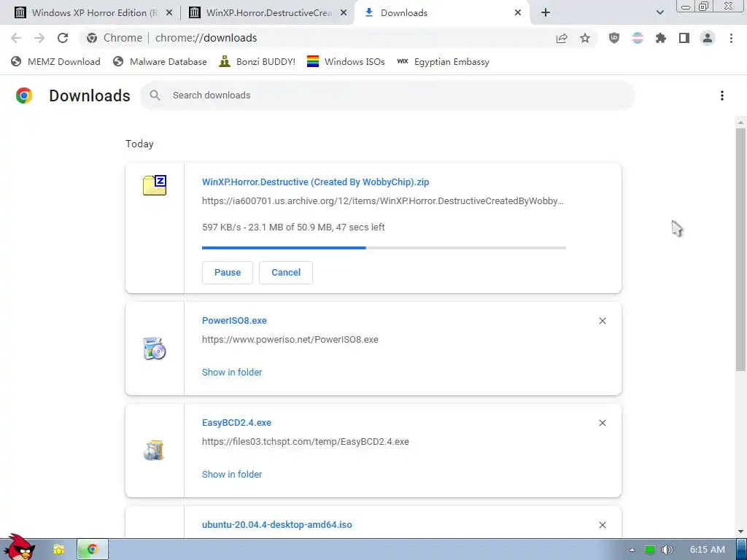This screenshot has height=560, width=747.
Task: Pause the WinXP.Horror zip download
Action: point(228,273)
